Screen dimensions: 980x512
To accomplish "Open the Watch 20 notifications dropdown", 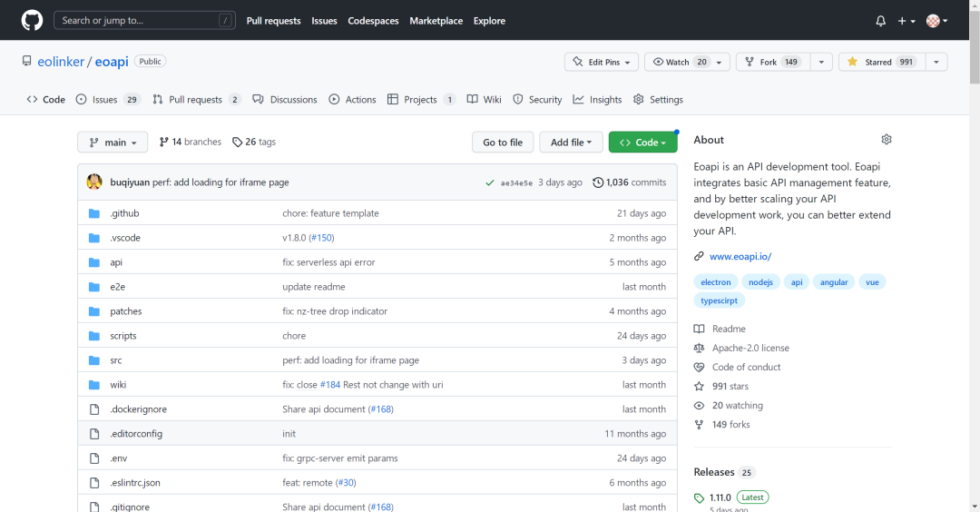I will click(x=687, y=62).
